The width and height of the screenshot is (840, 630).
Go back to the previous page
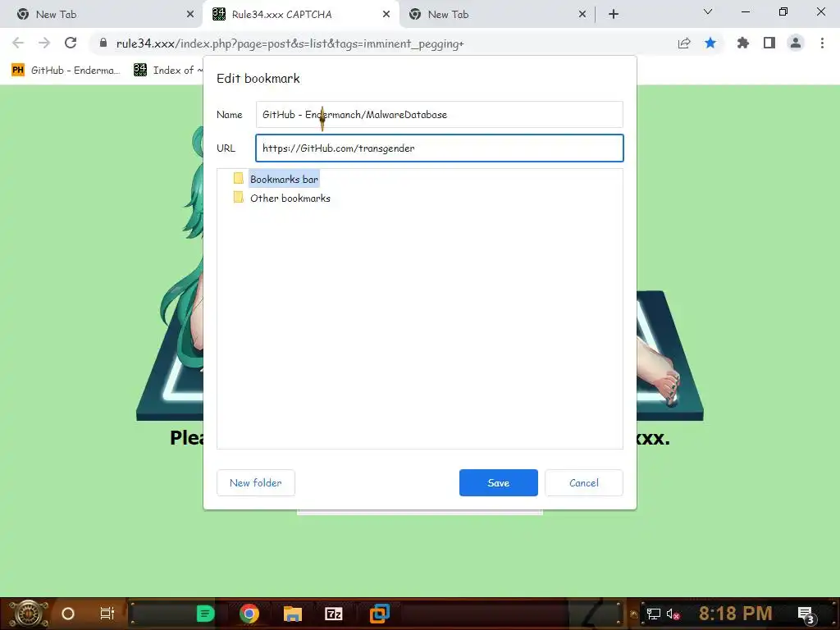click(x=18, y=43)
